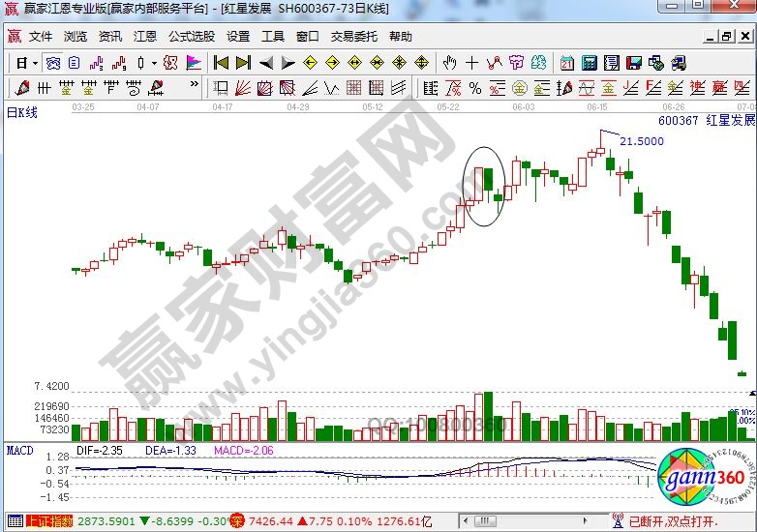Open the calendar icon in toolbar
The height and width of the screenshot is (532, 757).
click(566, 63)
